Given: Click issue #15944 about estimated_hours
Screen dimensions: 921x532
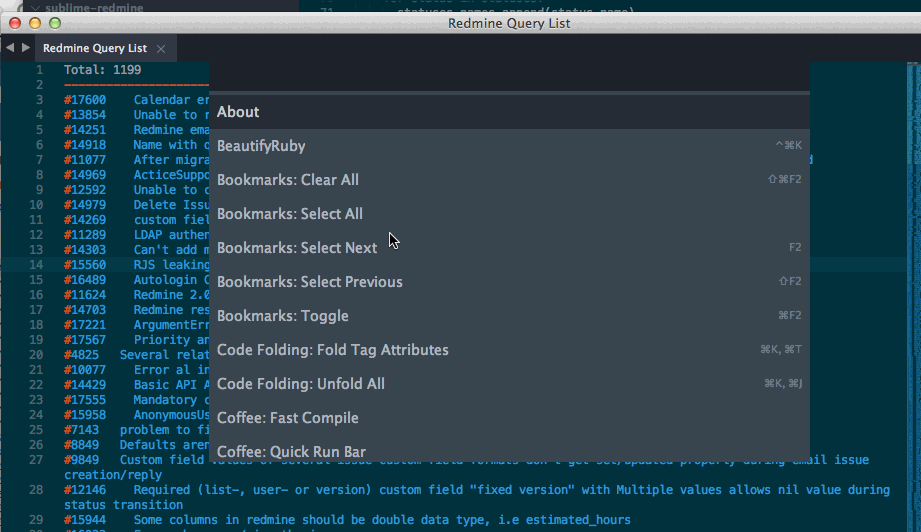Looking at the screenshot, I should pos(347,520).
